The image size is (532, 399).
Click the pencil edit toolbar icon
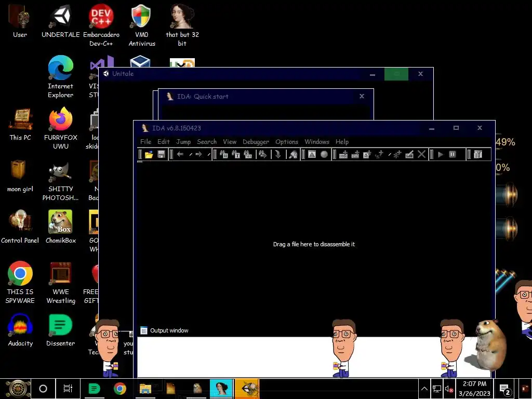(409, 155)
